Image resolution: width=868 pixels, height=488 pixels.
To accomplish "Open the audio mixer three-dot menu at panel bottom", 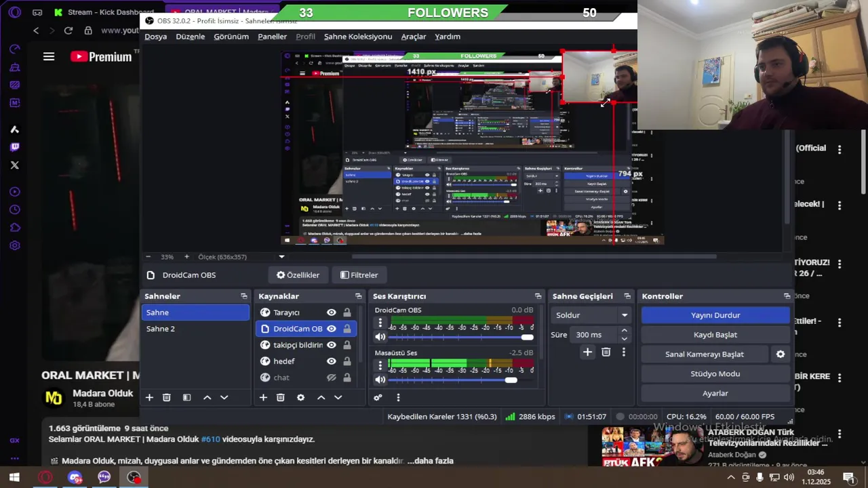I will (x=398, y=398).
